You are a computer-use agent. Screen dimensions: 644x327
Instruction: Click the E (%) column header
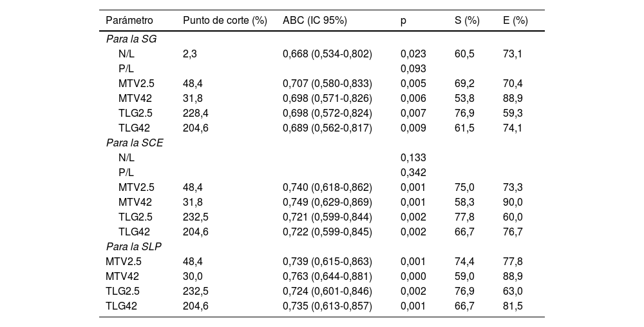tap(515, 21)
